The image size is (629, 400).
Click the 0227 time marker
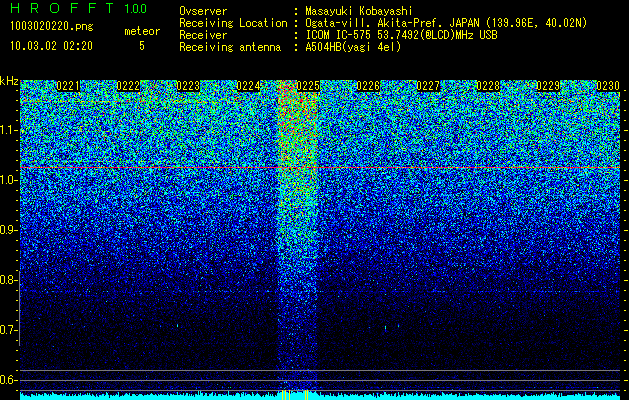[x=428, y=86]
